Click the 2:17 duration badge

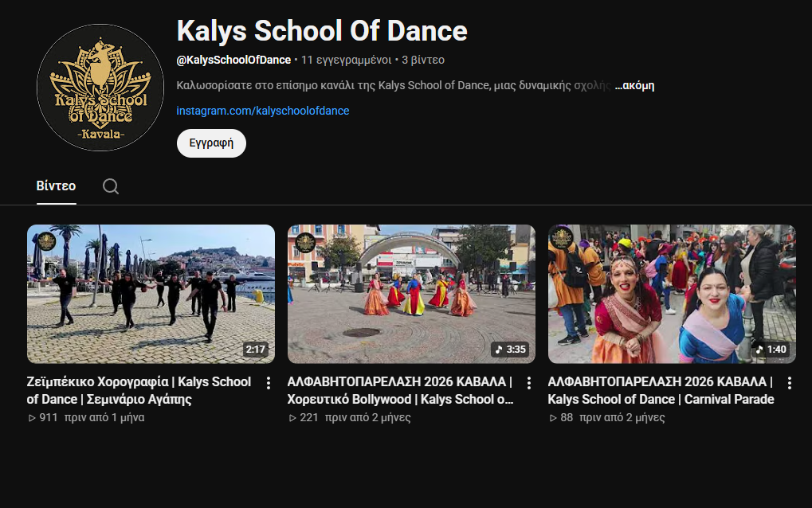coord(255,350)
